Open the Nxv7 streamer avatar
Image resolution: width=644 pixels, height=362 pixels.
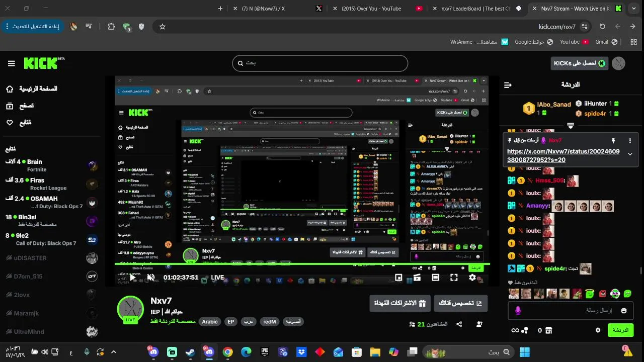[130, 309]
